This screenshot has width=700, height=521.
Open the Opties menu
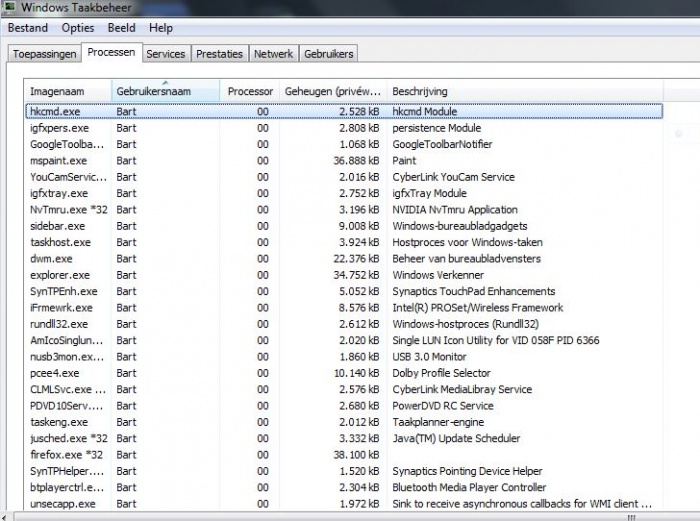click(78, 28)
